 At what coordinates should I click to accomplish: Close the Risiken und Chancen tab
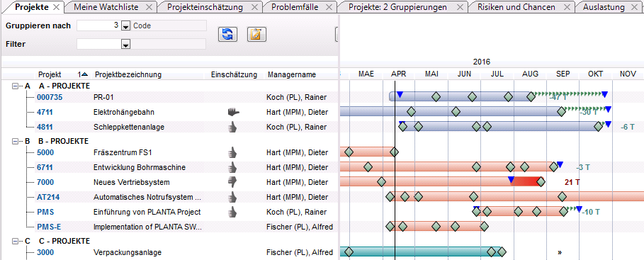567,7
